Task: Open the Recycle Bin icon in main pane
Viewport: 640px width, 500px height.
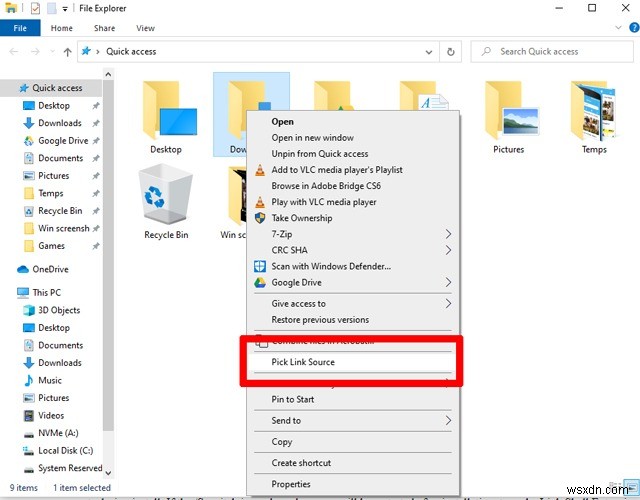Action: [x=165, y=193]
